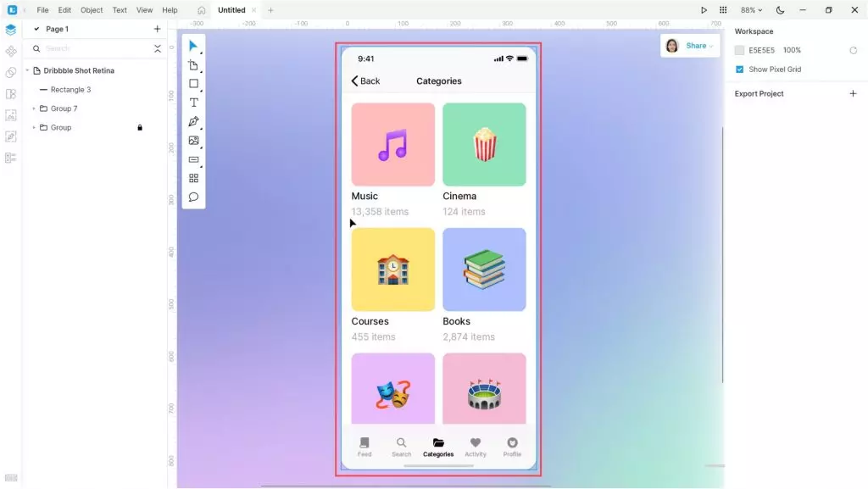Select the Artboard tool
Image resolution: width=868 pixels, height=489 pixels.
coord(193,65)
